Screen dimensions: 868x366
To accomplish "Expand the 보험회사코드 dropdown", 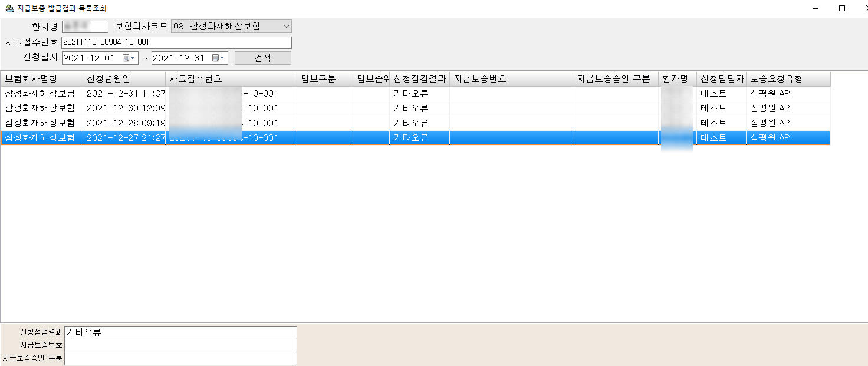I will pyautogui.click(x=286, y=27).
